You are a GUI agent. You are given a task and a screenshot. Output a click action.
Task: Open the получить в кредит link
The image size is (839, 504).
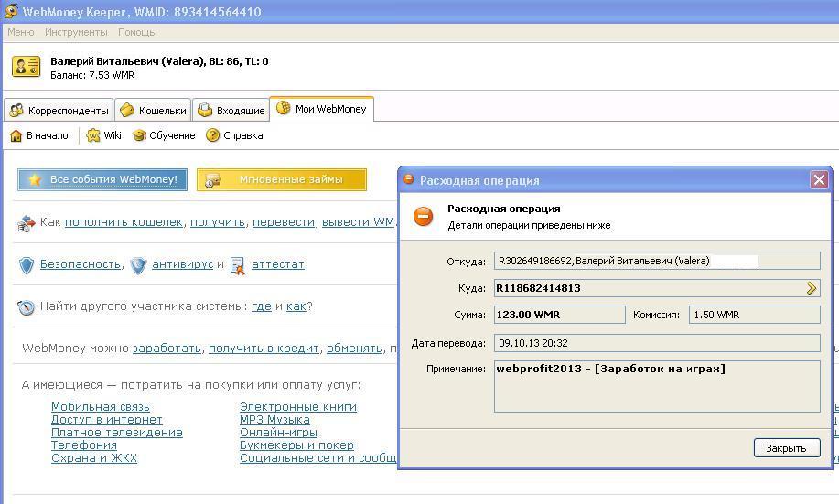(264, 349)
